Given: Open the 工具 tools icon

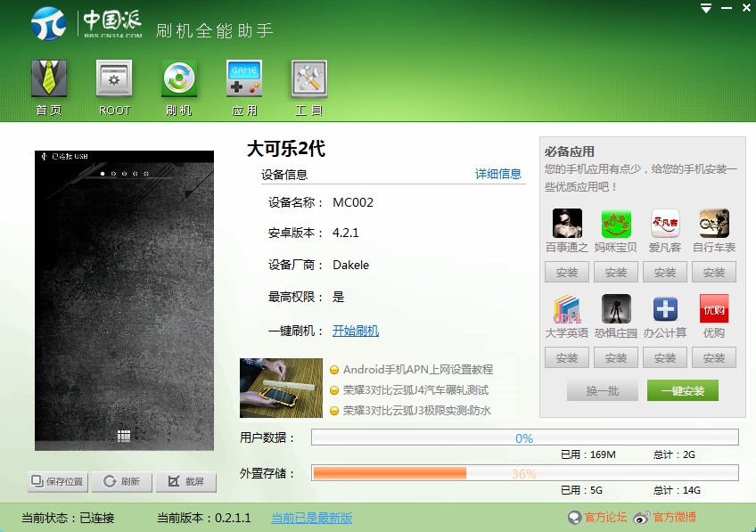Looking at the screenshot, I should [x=309, y=78].
